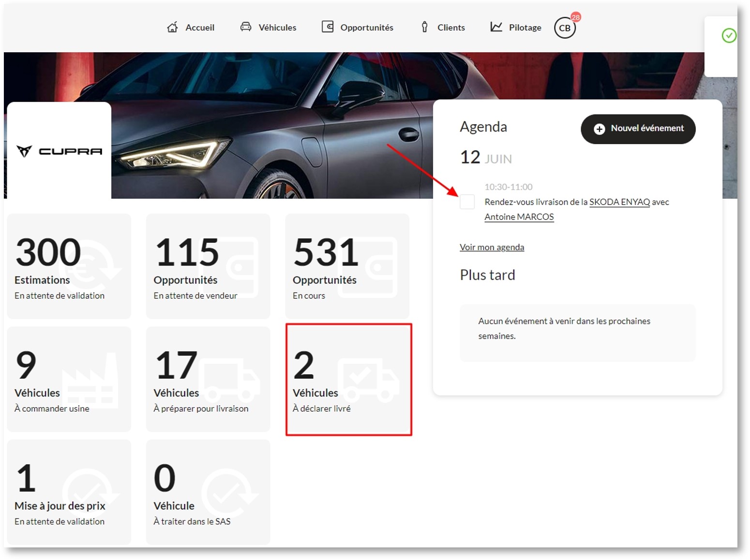
Task: Click the Clients person icon
Action: (x=424, y=27)
